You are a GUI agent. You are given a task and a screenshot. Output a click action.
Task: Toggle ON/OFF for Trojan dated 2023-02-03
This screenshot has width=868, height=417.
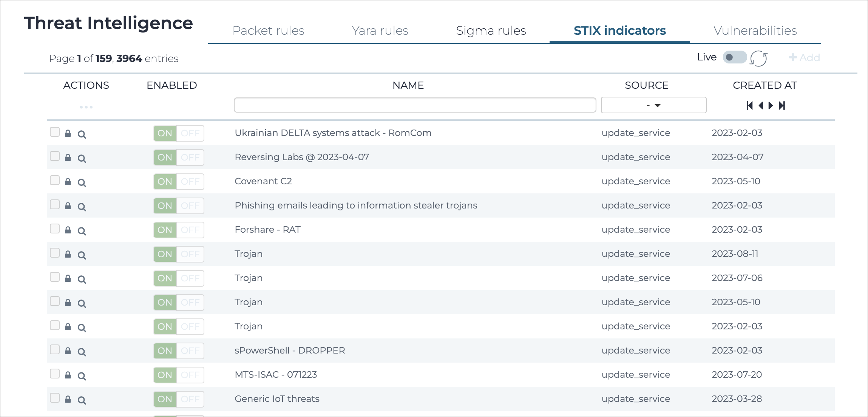(179, 327)
